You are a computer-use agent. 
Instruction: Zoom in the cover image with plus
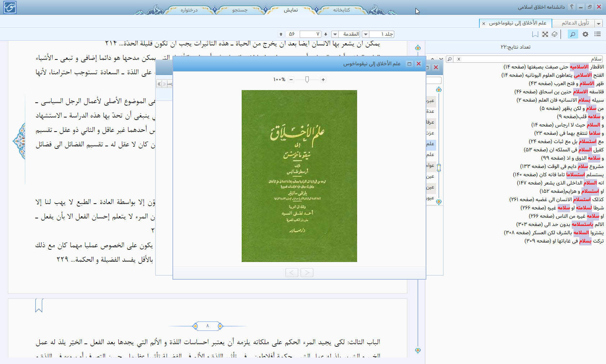[323, 80]
